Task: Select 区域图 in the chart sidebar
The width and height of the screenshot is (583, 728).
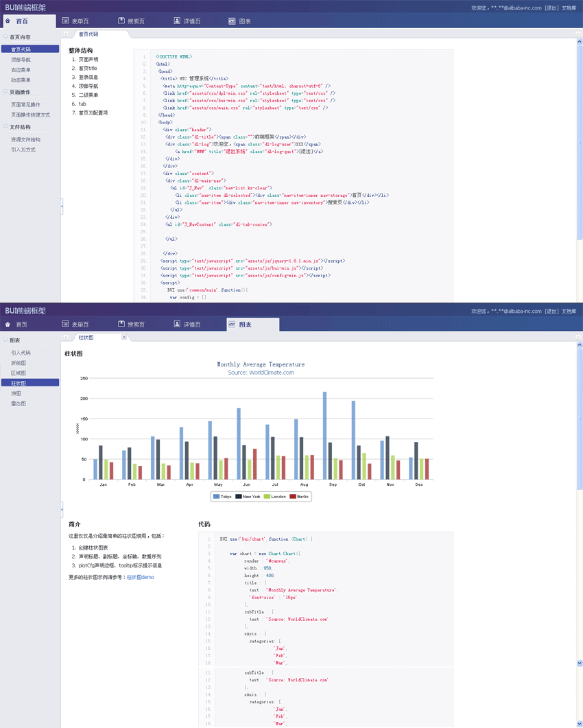Action: click(19, 373)
